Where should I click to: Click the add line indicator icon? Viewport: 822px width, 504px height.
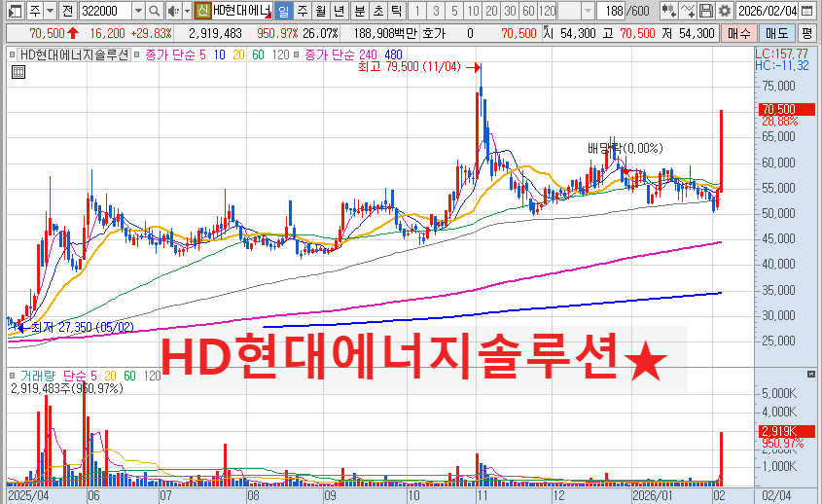tap(688, 11)
